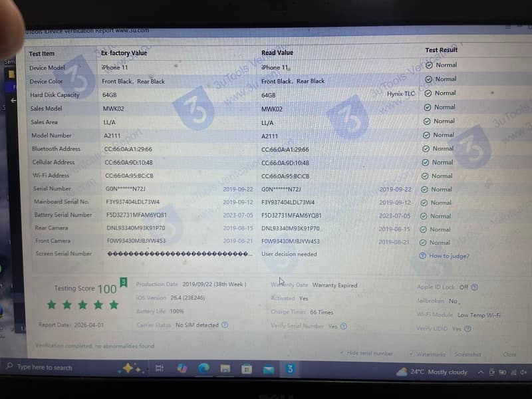Toggle the Hide serial number checkbox
Screen dimensions: 532x399
click(x=342, y=353)
